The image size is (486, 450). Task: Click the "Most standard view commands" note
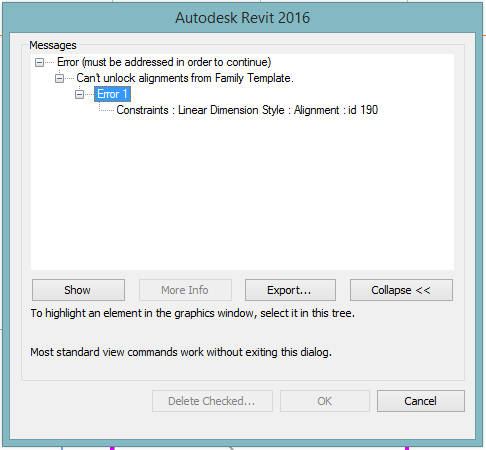click(181, 352)
